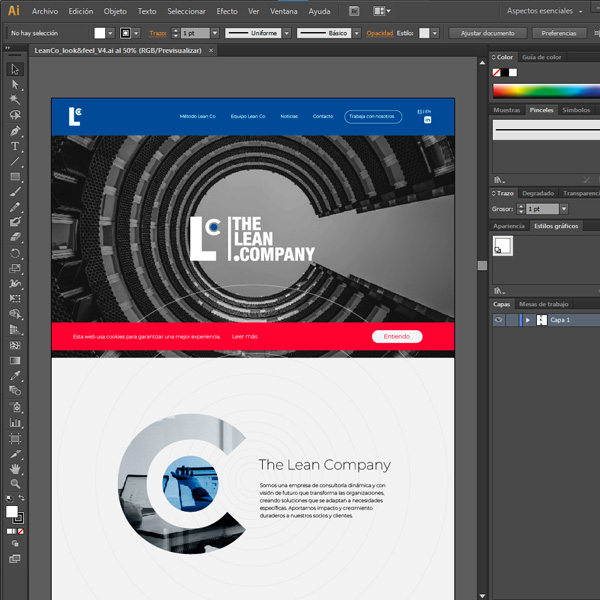Image resolution: width=600 pixels, height=600 pixels.
Task: Open the Ventana menu
Action: 284,11
